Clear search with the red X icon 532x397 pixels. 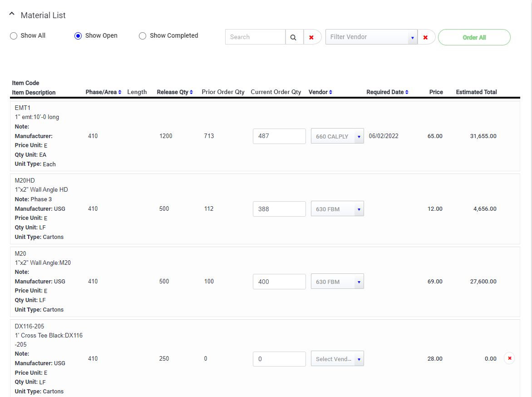pyautogui.click(x=311, y=37)
